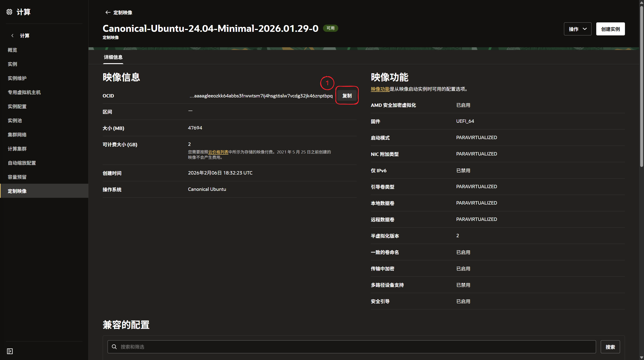Open 实例 in the sidebar menu
The width and height of the screenshot is (644, 360).
pyautogui.click(x=13, y=64)
